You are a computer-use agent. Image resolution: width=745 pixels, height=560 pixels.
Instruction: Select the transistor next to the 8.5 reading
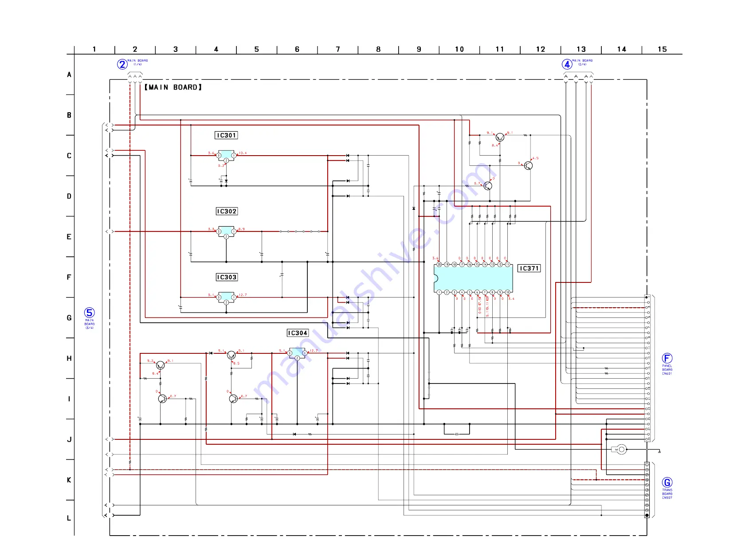click(x=231, y=355)
